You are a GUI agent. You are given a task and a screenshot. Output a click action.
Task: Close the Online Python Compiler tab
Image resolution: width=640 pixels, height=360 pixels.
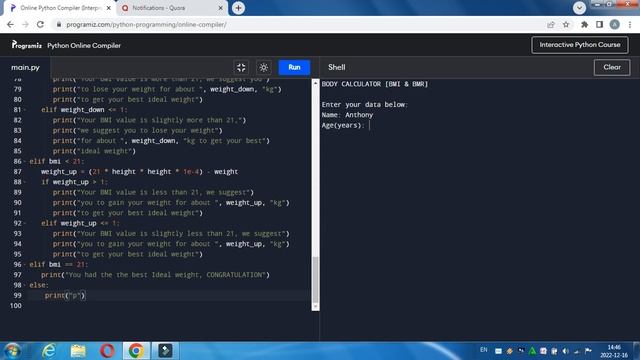[x=109, y=8]
